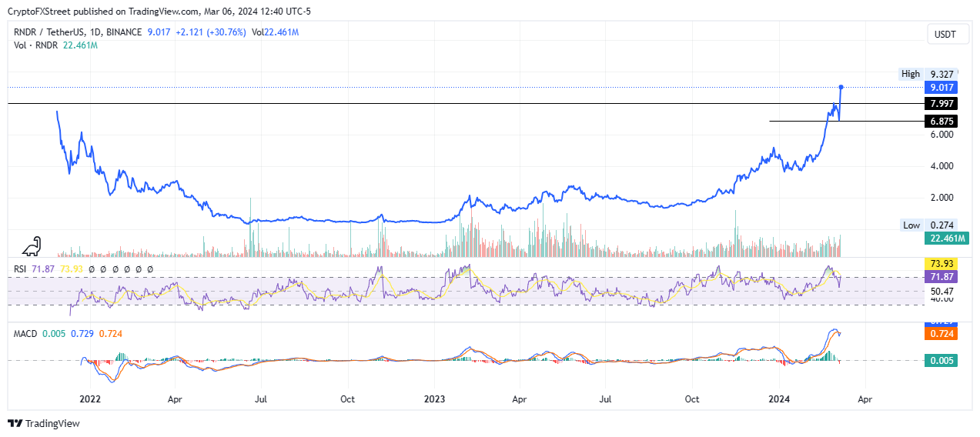Click the CryptoFXStreet published header text
This screenshot has width=980, height=437.
(168, 11)
